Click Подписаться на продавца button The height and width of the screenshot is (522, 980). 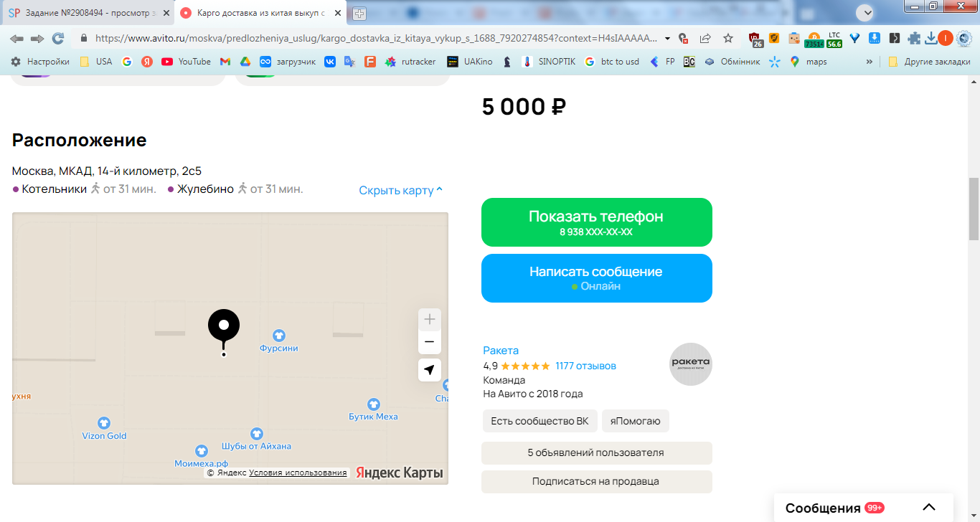597,482
